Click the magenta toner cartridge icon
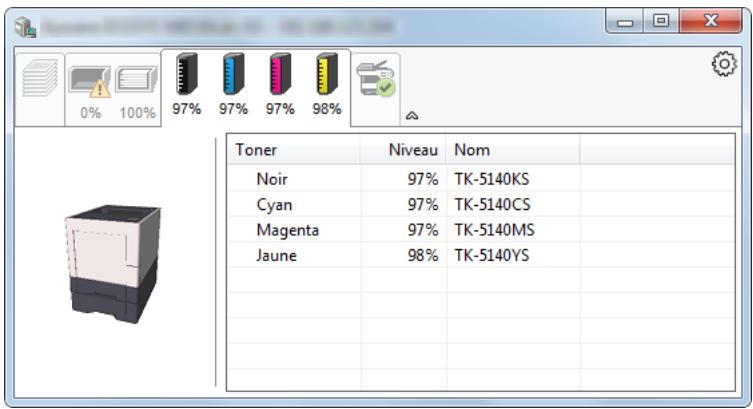This screenshot has width=753, height=409. point(280,74)
